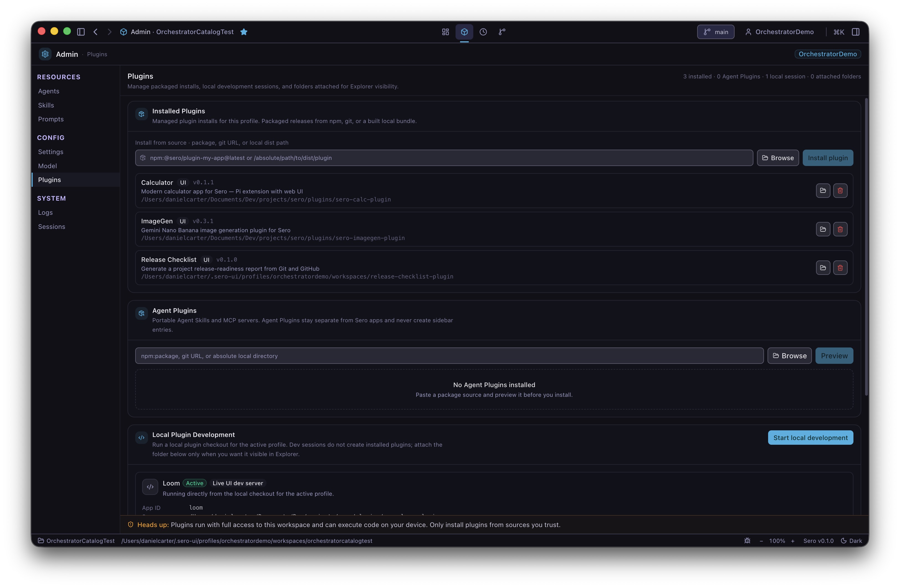Click the bug debug icon in status bar
Screen dimensions: 900x588
(x=747, y=541)
